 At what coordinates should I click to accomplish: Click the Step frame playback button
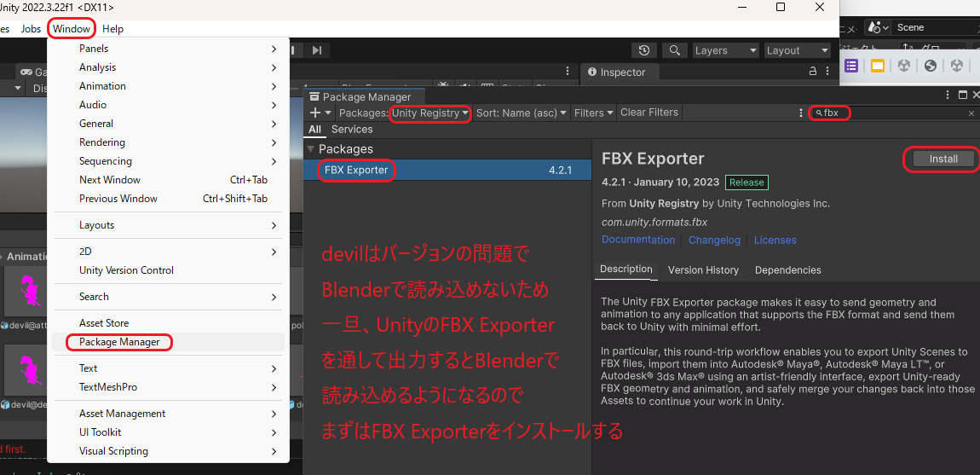point(317,50)
